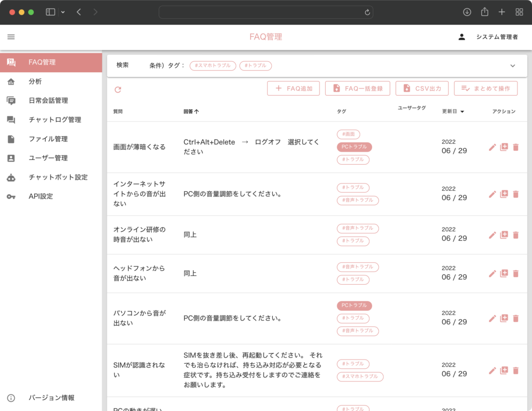This screenshot has height=411, width=532.
Task: Open the hamburger navigation menu
Action: [11, 36]
